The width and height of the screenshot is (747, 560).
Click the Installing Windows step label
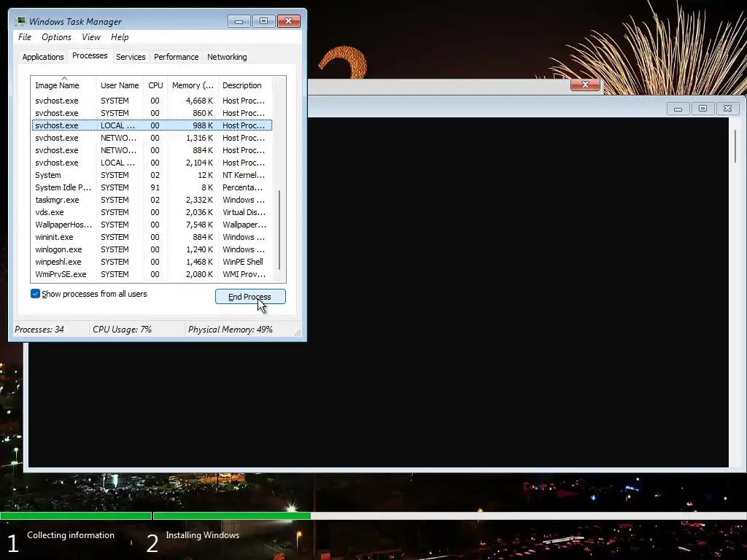point(203,535)
